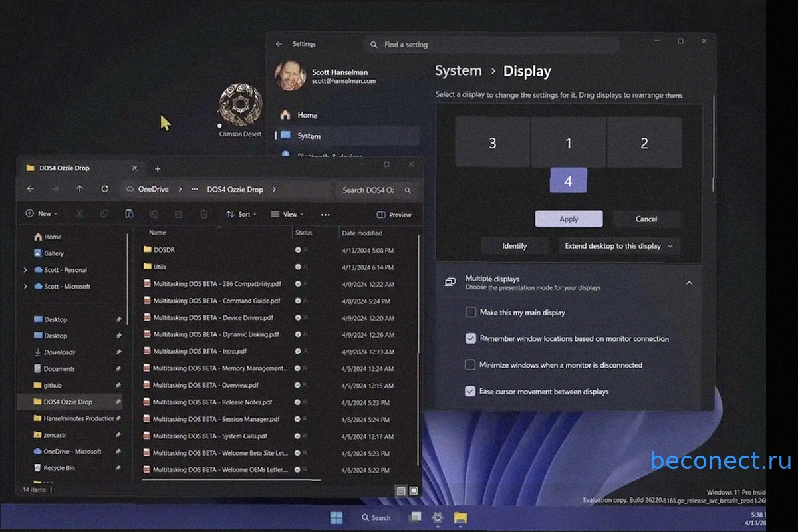Select display 1 in the arrangement
798x532 pixels.
568,143
